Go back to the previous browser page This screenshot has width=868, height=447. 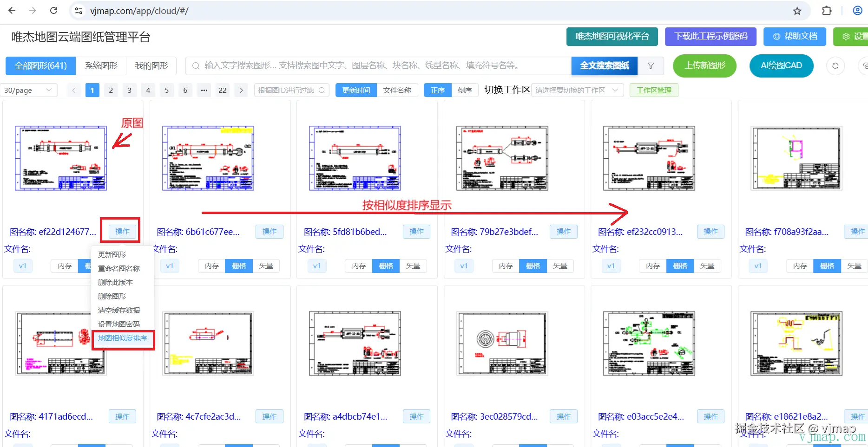click(12, 11)
